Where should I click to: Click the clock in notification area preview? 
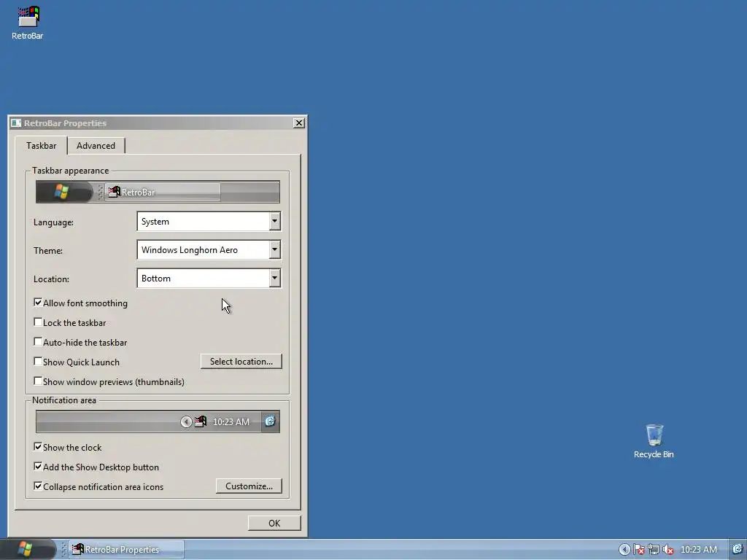[231, 422]
